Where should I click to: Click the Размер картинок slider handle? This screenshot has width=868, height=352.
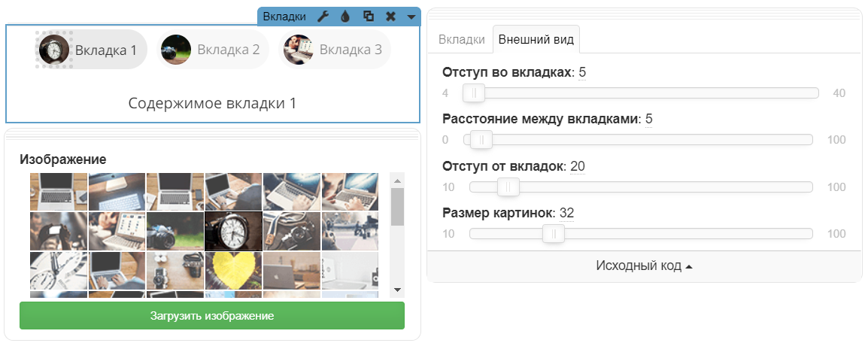tap(554, 234)
